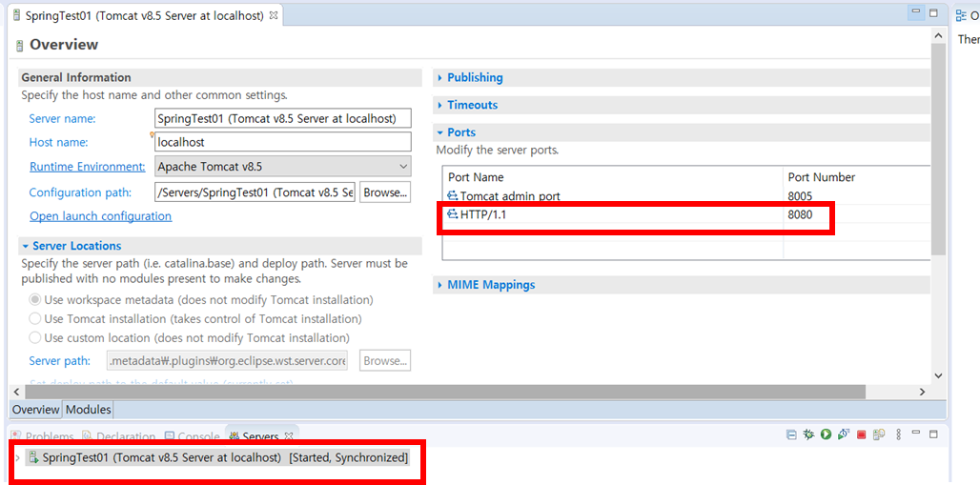The image size is (980, 485).
Task: Switch to the Overview tab
Action: [35, 410]
